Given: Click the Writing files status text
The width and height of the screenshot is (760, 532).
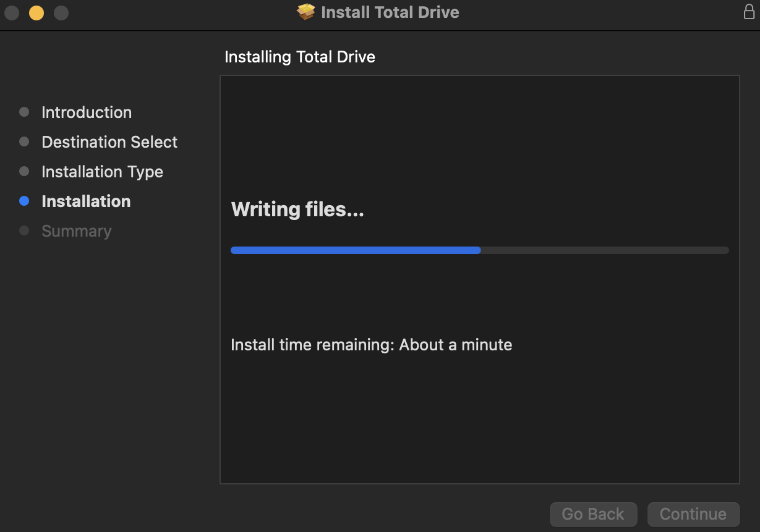Looking at the screenshot, I should point(297,209).
